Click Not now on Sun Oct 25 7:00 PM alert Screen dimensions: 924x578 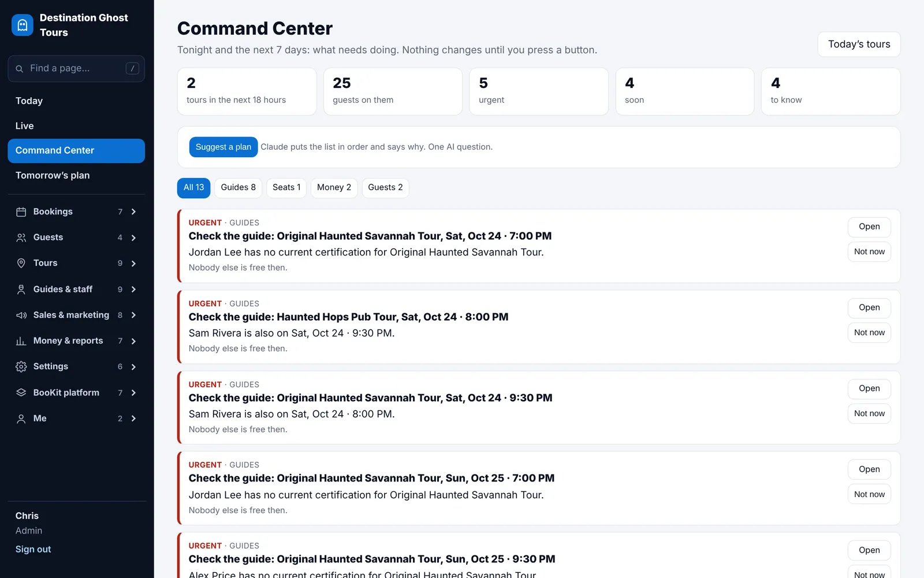pyautogui.click(x=869, y=494)
